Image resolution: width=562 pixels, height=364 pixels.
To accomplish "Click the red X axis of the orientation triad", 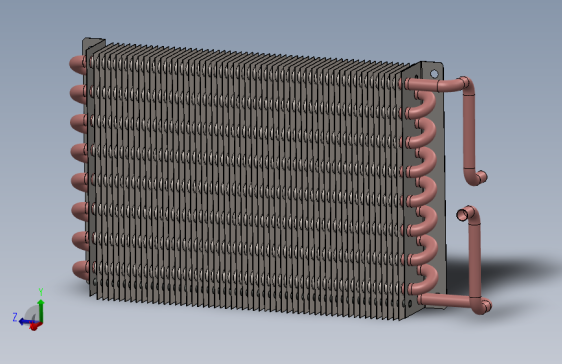I will tap(34, 326).
